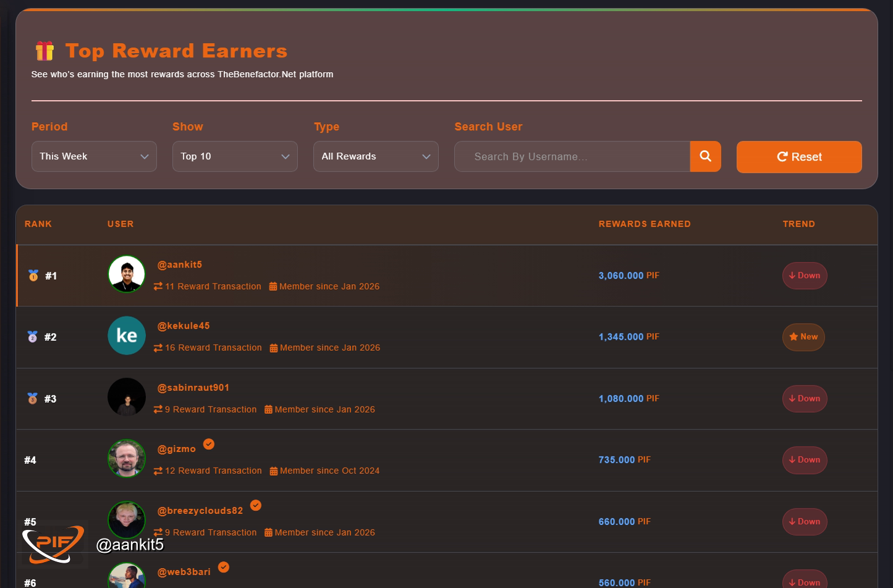Click the verified badge next to @gizmo
Viewport: 893px width, 588px height.
pyautogui.click(x=209, y=444)
